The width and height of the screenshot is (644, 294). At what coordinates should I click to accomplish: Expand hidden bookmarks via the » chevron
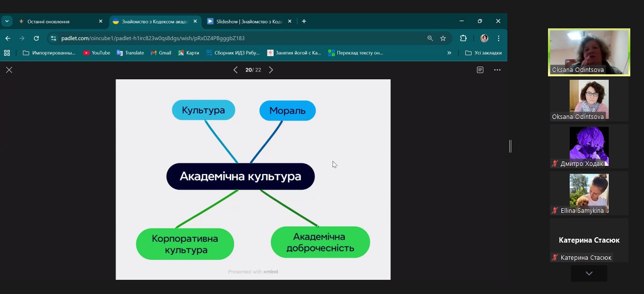[x=449, y=52]
